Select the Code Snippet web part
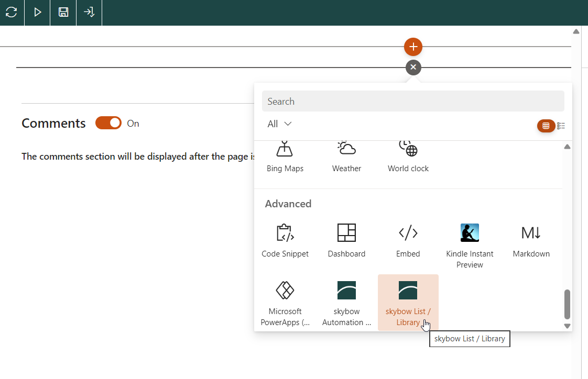 point(285,241)
